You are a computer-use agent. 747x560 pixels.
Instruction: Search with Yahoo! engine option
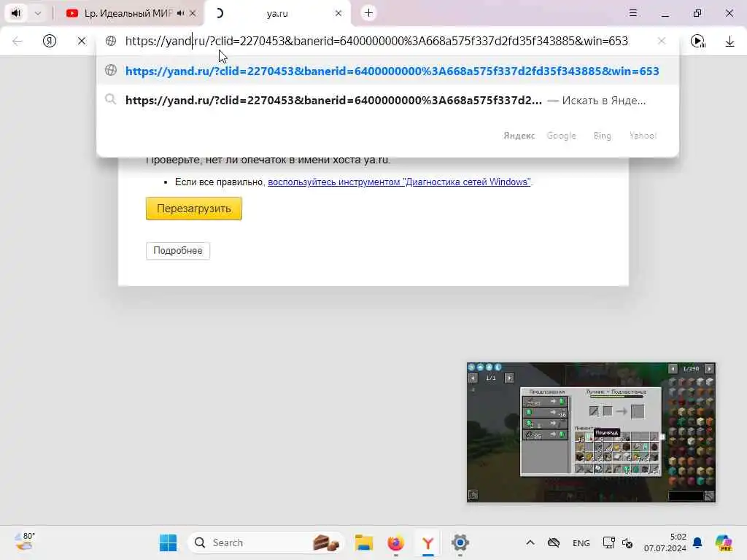point(643,136)
